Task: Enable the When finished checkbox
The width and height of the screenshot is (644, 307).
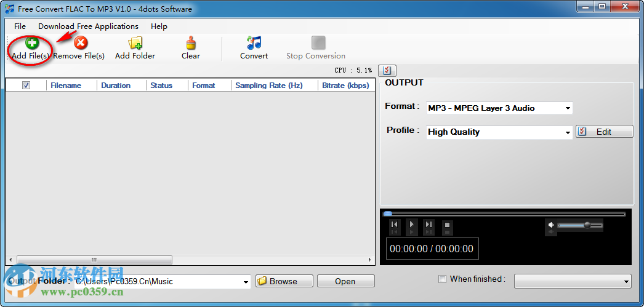Action: (442, 279)
